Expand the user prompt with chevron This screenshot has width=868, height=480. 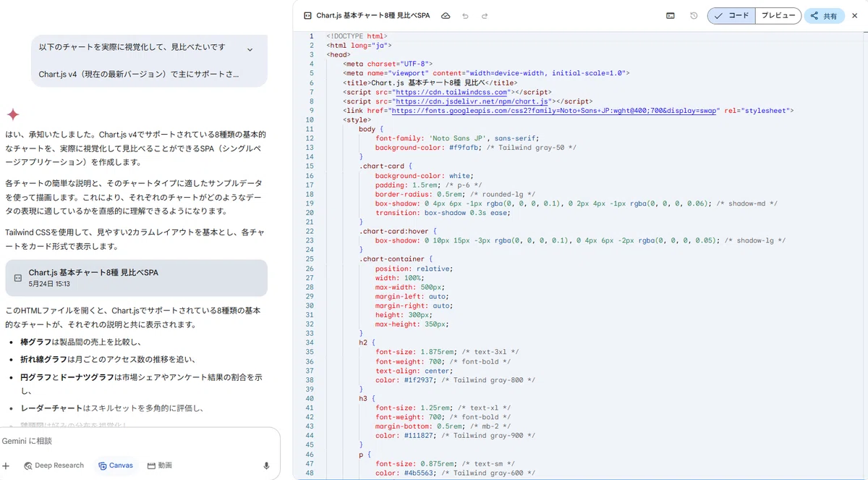(250, 49)
